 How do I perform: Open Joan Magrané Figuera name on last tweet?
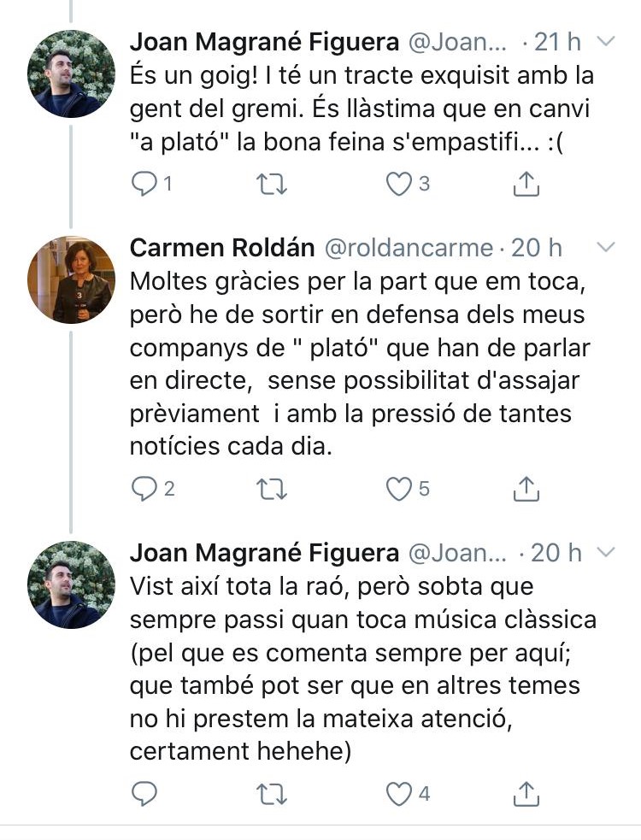[264, 553]
